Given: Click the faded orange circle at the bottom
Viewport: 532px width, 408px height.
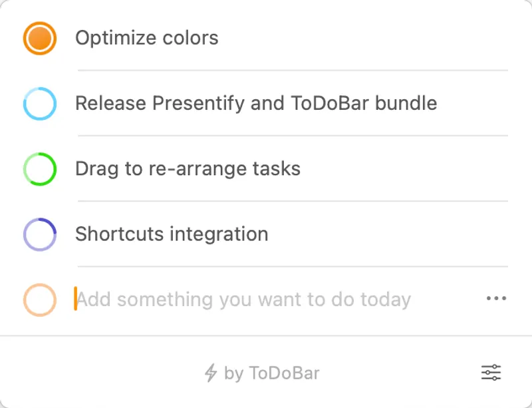Looking at the screenshot, I should pos(39,299).
